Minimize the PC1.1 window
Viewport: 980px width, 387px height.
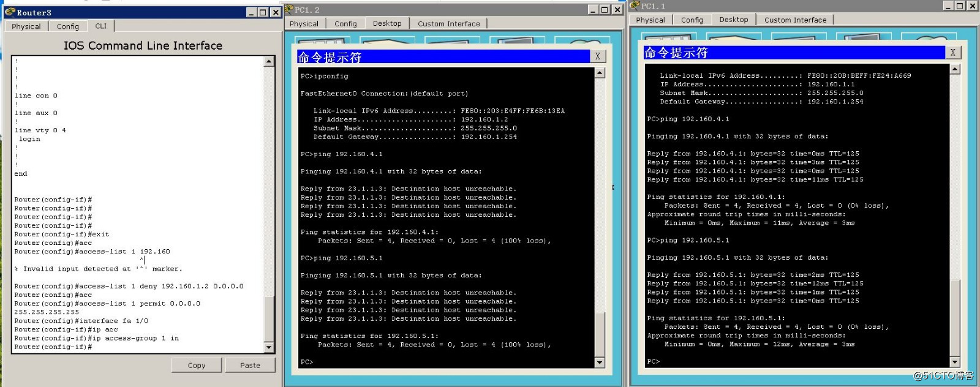point(948,6)
